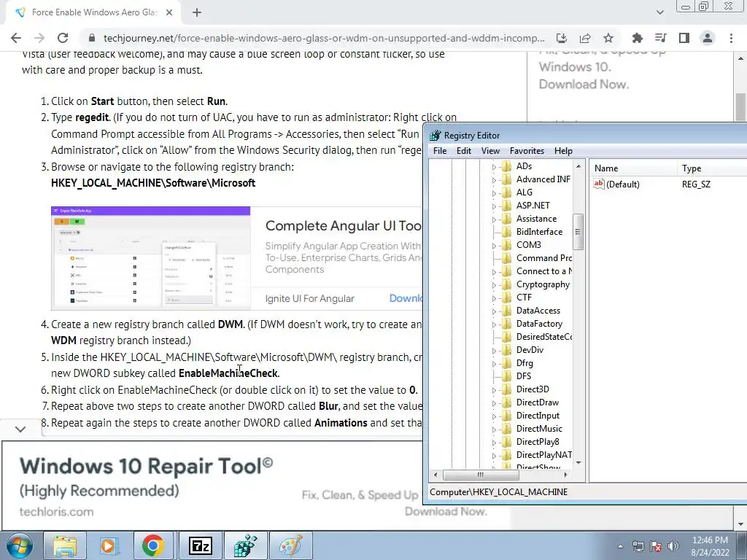Screen dimensions: 747x560
Task: Open Edit menu in Registry Editor
Action: (x=463, y=151)
